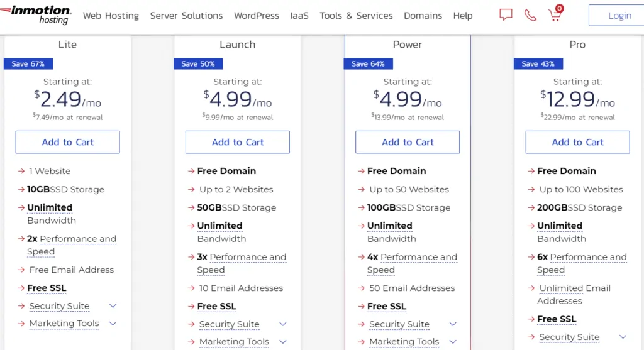
Task: Open the Tools & Services menu
Action: (x=356, y=16)
